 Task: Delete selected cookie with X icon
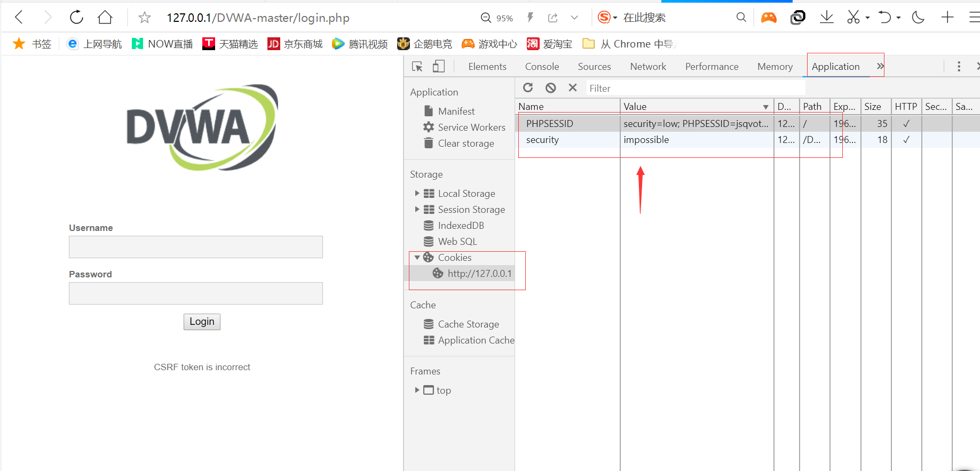[573, 87]
